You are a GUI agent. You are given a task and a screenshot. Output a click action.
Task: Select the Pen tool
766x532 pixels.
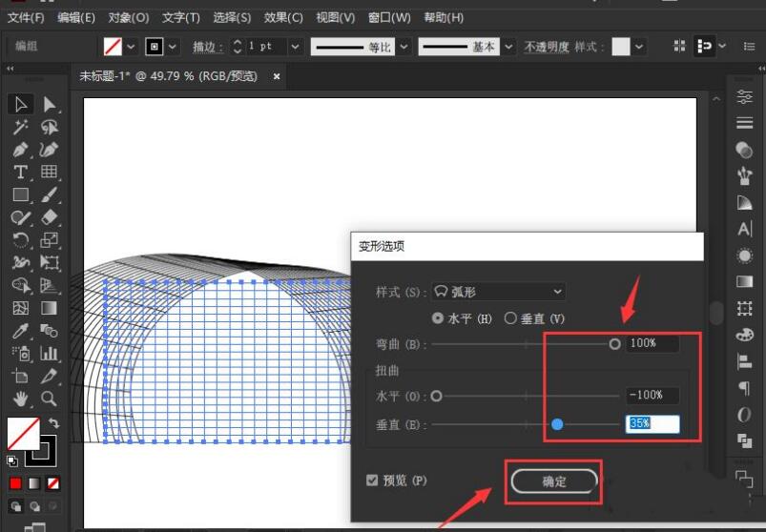pyautogui.click(x=20, y=150)
